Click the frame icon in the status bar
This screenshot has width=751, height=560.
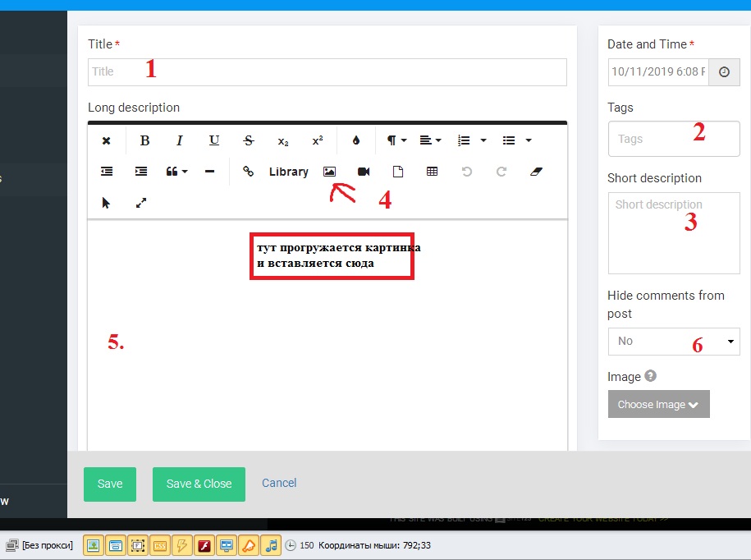[137, 545]
